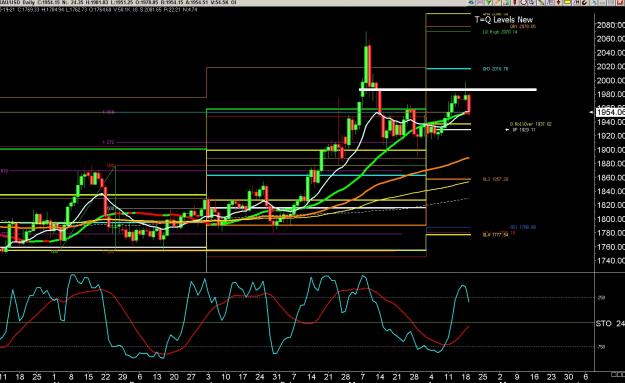Click date label 16 on the time axis
The width and height of the screenshot is (625, 383).
(534, 377)
